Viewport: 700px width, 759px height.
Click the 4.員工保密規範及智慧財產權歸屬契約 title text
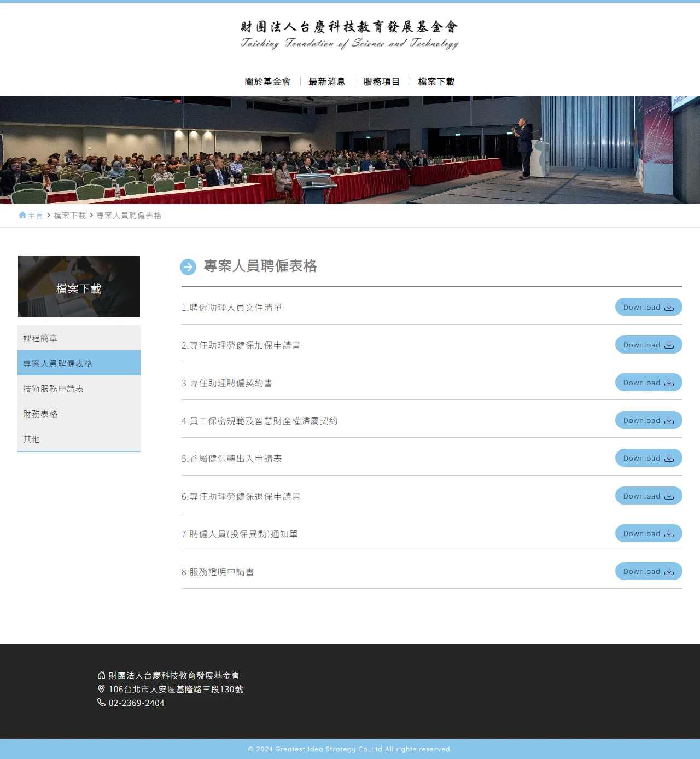(259, 421)
